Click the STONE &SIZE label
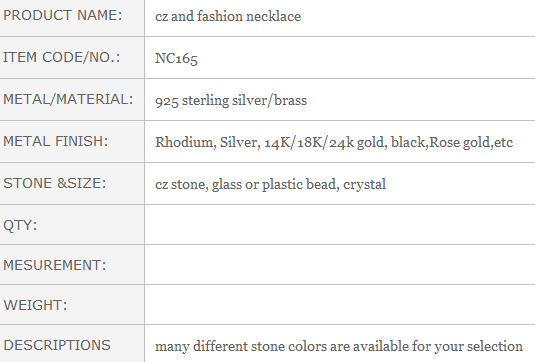 tap(55, 184)
